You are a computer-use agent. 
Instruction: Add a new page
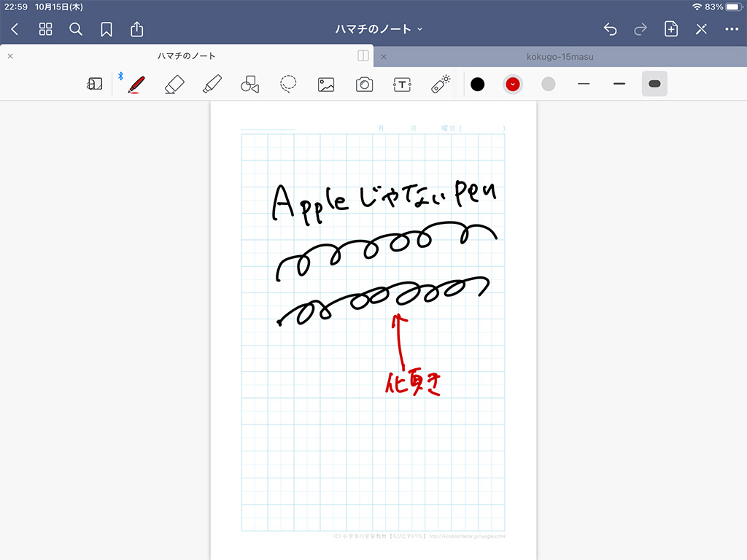[671, 29]
